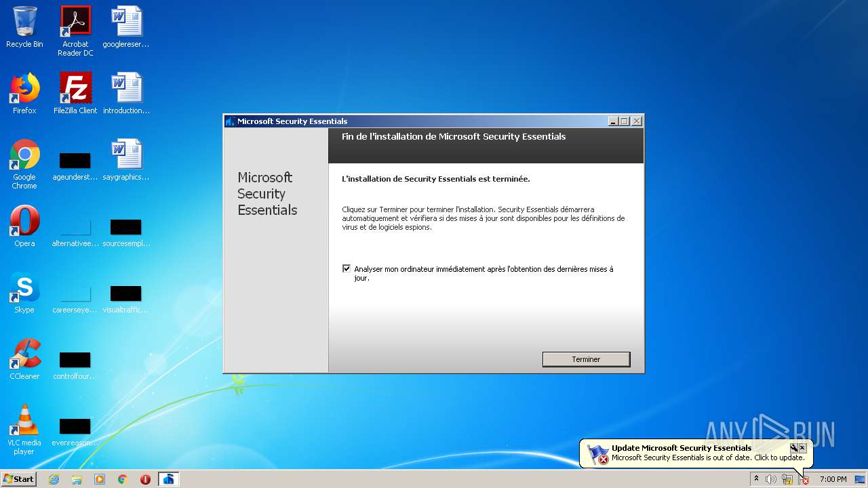
Task: Select the evenreason desktop file
Action: pos(75,432)
